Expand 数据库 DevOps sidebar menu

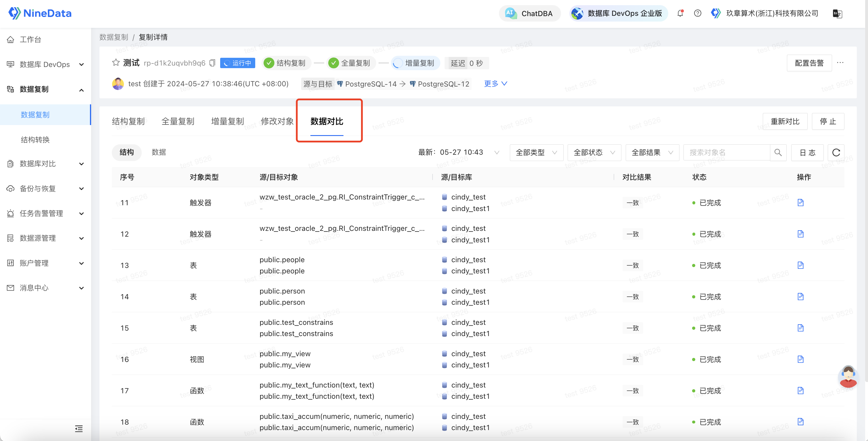coord(45,64)
